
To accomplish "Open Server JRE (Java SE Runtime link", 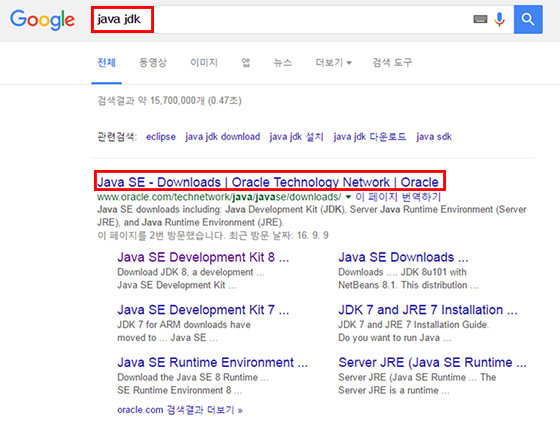I will click(x=432, y=362).
